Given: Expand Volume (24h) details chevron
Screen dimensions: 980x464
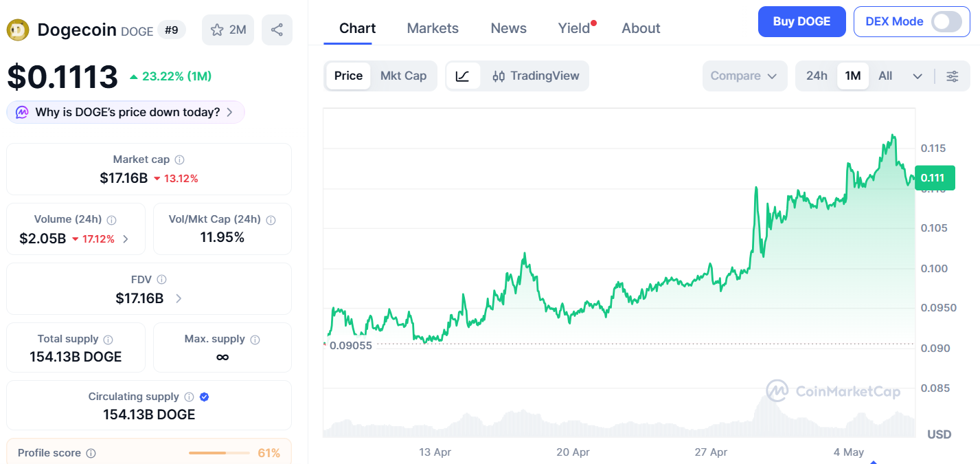Looking at the screenshot, I should [x=125, y=239].
